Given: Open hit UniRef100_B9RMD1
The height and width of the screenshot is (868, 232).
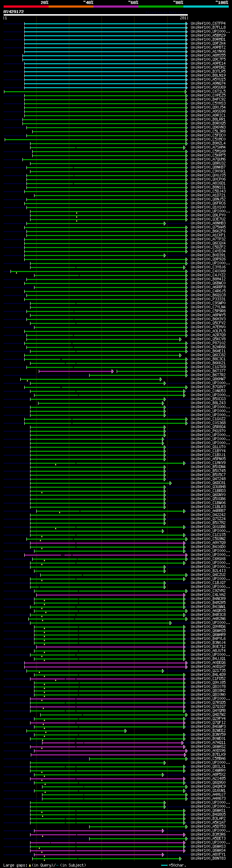Looking at the screenshot, I should coord(208,40).
